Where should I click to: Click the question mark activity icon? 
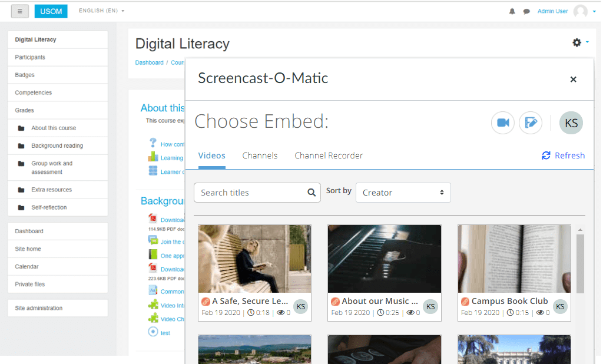pyautogui.click(x=153, y=143)
